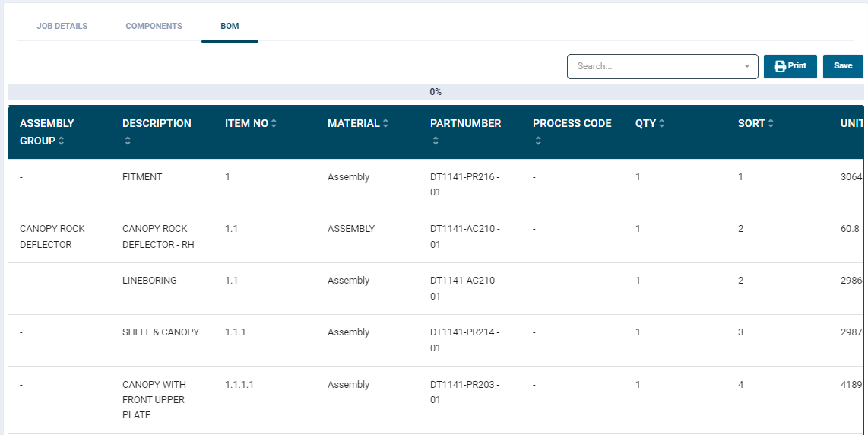Switch to the Job Details tab
Screen dimensions: 868x435
62,26
